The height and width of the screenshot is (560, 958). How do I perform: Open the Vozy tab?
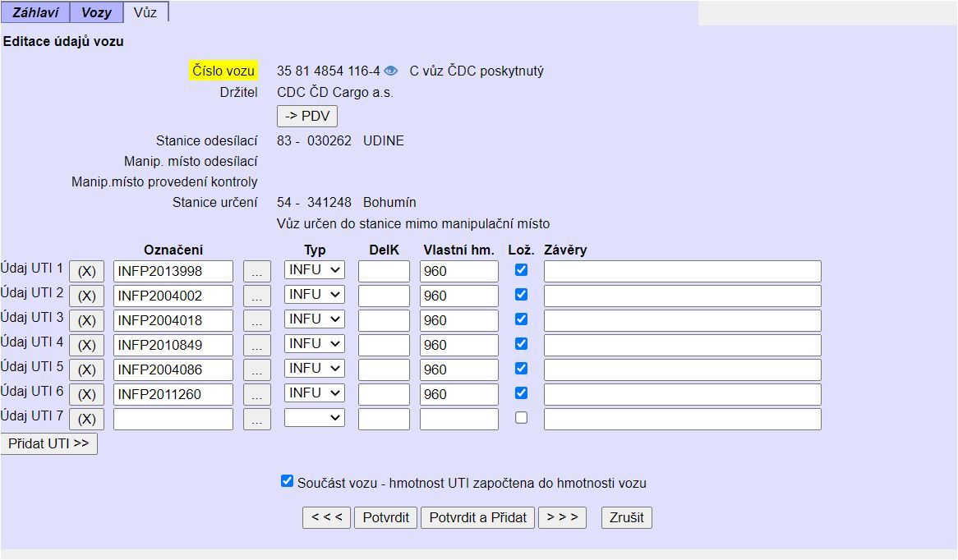pos(96,12)
